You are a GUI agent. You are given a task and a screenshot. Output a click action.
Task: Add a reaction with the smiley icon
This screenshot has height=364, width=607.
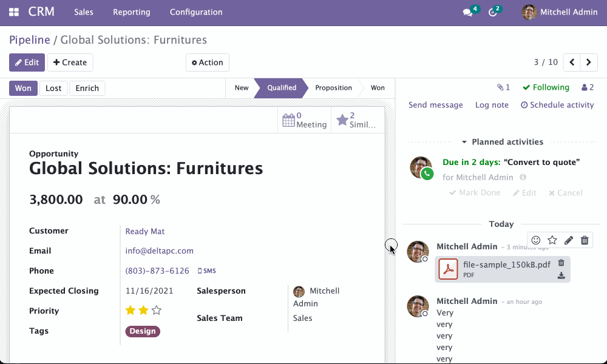pos(536,240)
